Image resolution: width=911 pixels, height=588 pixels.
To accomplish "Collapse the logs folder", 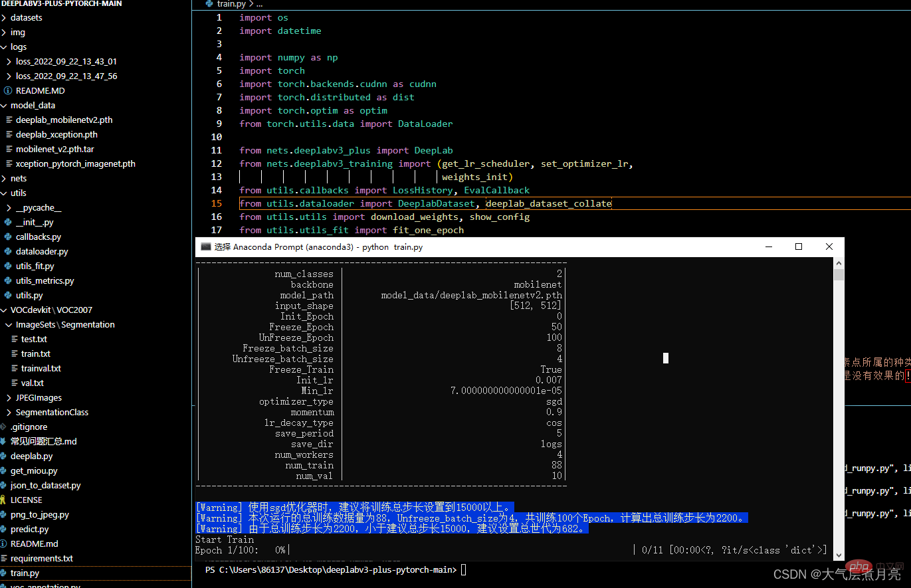I will pos(4,47).
